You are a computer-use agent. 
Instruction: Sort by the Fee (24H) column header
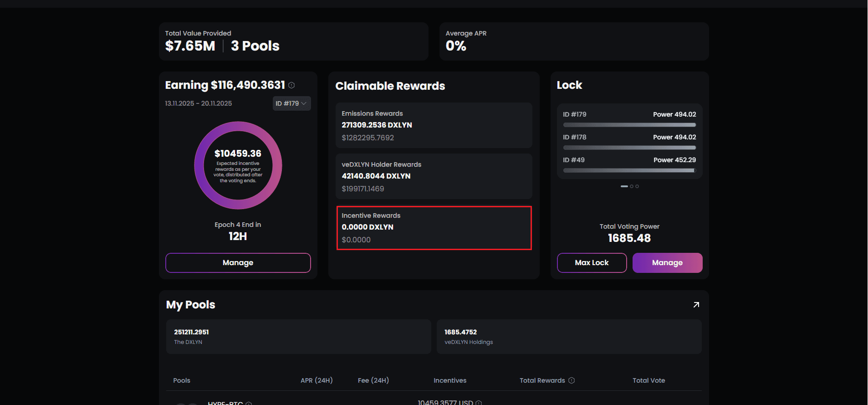(x=373, y=380)
